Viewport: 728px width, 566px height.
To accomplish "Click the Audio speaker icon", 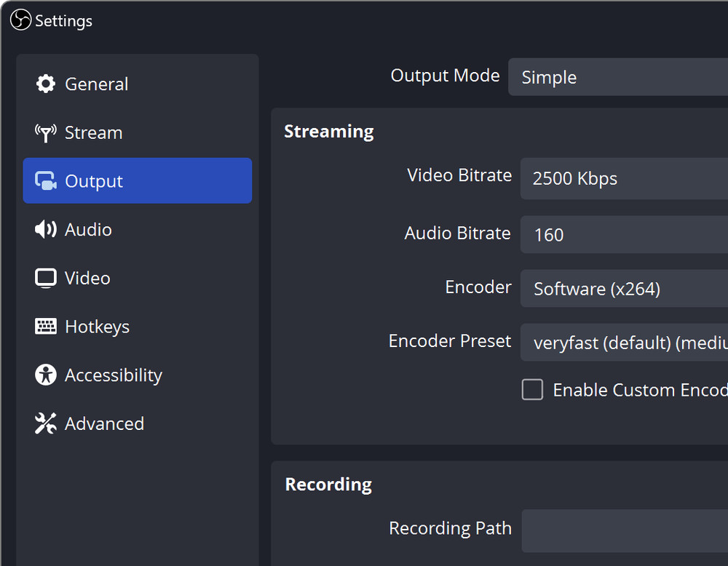I will coord(45,229).
